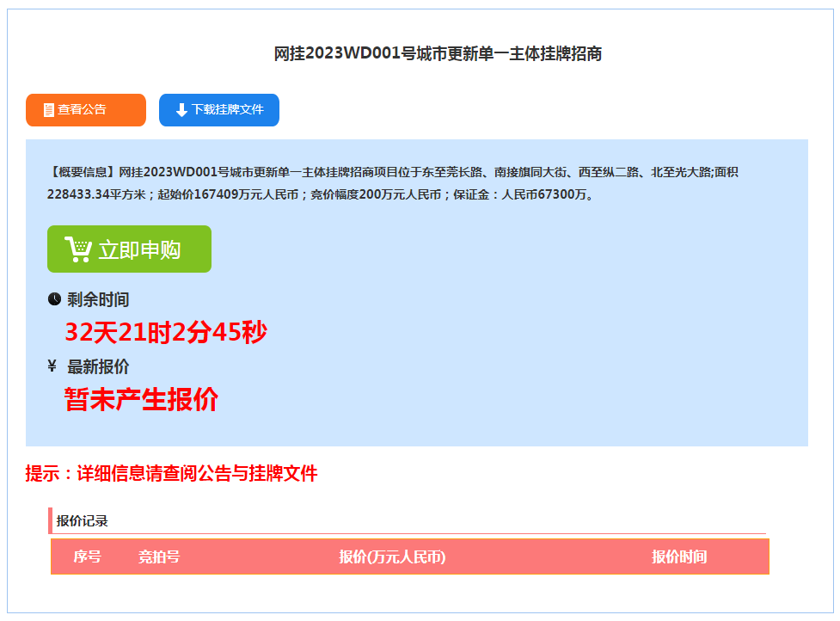Click the ¥ symbol beside 最新报价
This screenshot has width=840, height=621.
coord(52,366)
